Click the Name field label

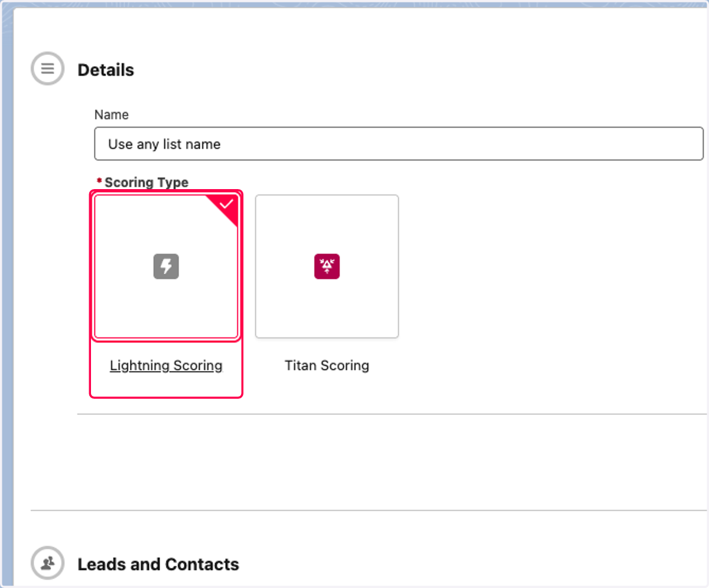(x=112, y=115)
